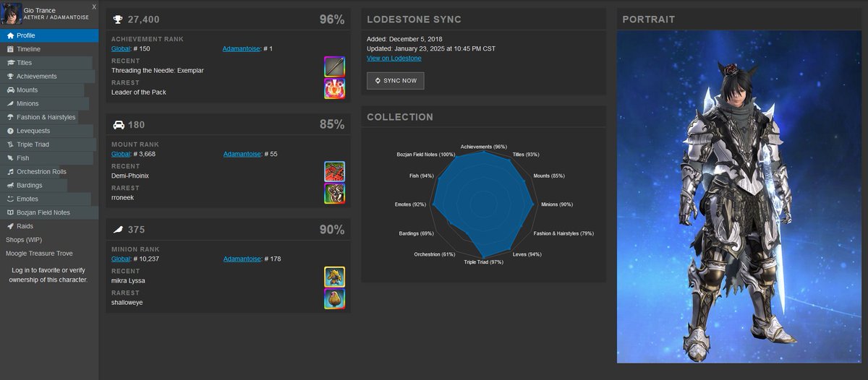Open the Fish sidebar item

coord(49,157)
